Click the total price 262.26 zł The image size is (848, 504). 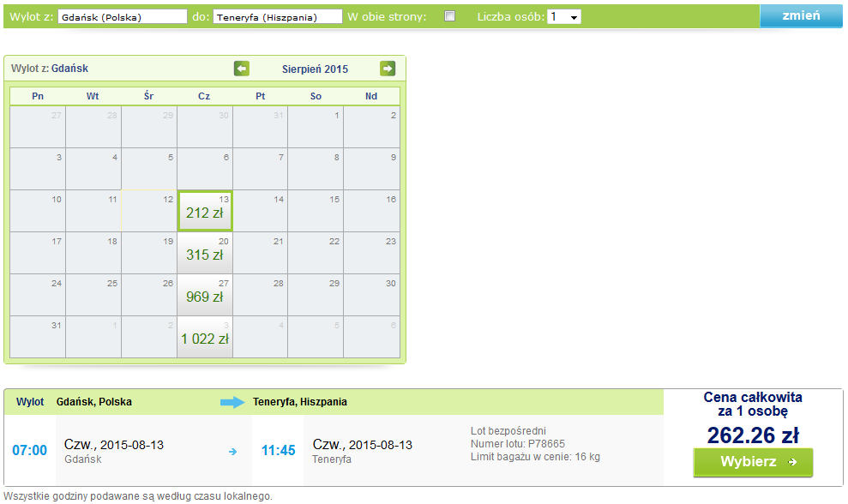tap(753, 435)
